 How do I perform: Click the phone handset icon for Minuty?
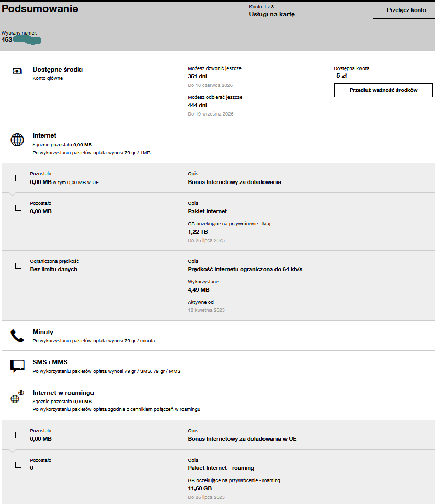17,336
